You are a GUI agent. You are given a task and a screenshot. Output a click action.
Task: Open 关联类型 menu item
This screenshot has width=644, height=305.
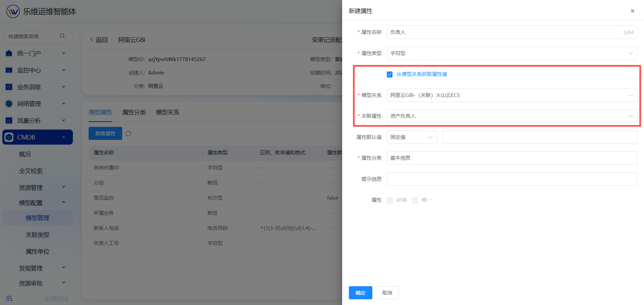(x=37, y=235)
